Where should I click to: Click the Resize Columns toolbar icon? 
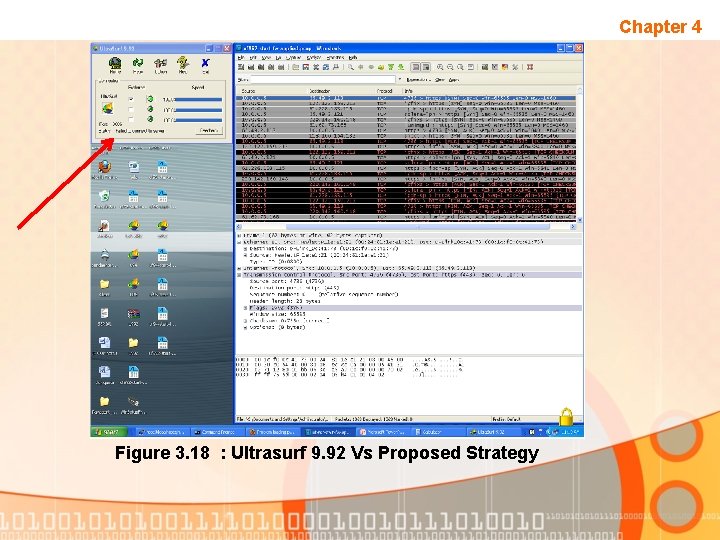[471, 67]
